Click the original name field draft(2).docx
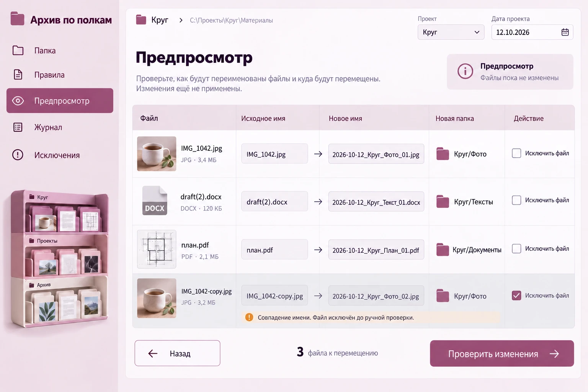Image resolution: width=588 pixels, height=392 pixels. coord(274,201)
